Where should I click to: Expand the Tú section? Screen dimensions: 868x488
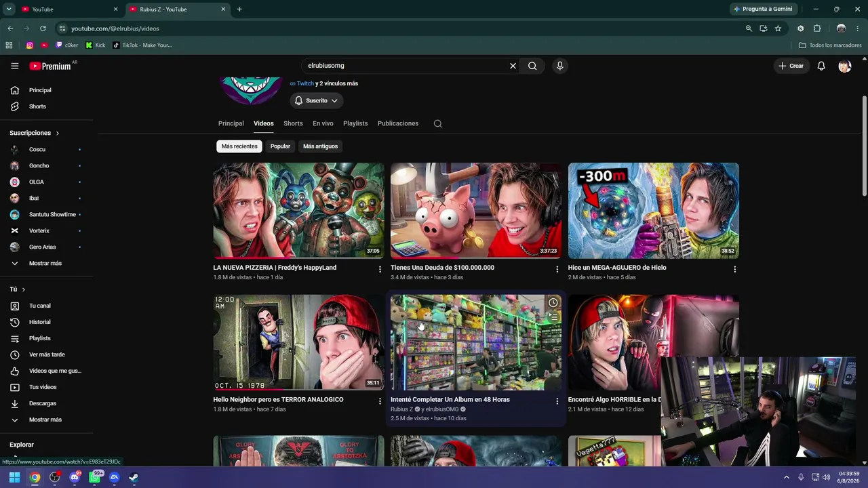click(x=17, y=289)
